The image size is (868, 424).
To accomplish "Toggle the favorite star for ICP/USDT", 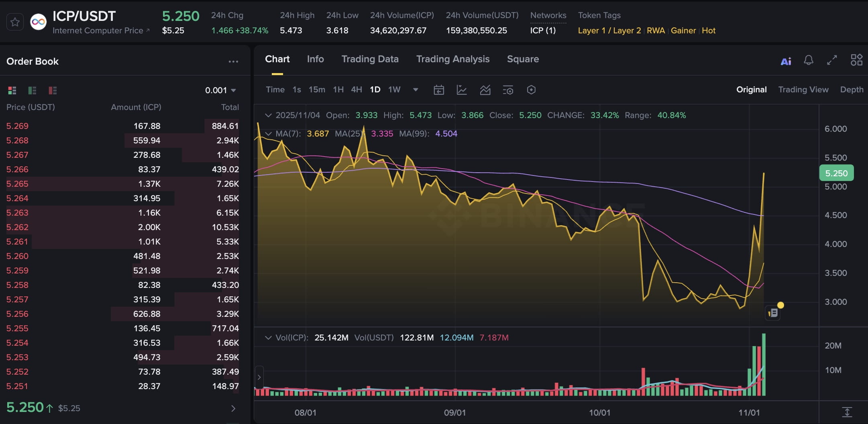I will coord(15,22).
